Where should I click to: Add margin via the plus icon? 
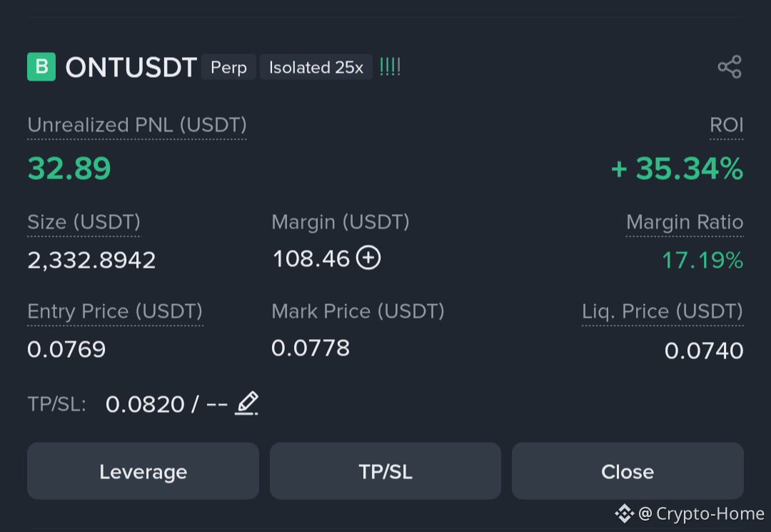coord(368,258)
